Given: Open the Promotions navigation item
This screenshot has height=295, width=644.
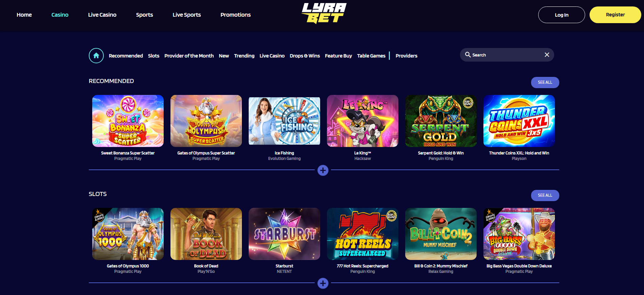Looking at the screenshot, I should click(235, 15).
